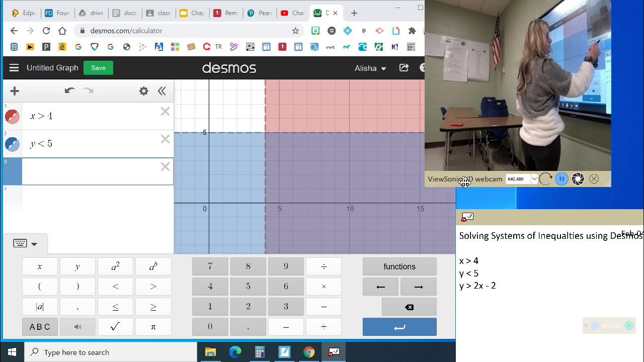Toggle the keypad audio speaker key
Screen dimensions: 644x362
pos(77,327)
